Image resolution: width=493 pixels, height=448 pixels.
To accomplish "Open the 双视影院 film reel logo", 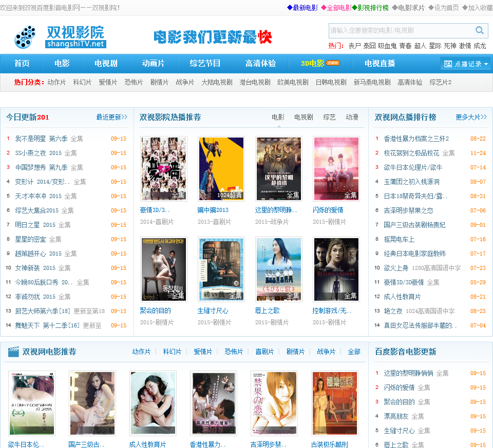I will tap(61, 37).
